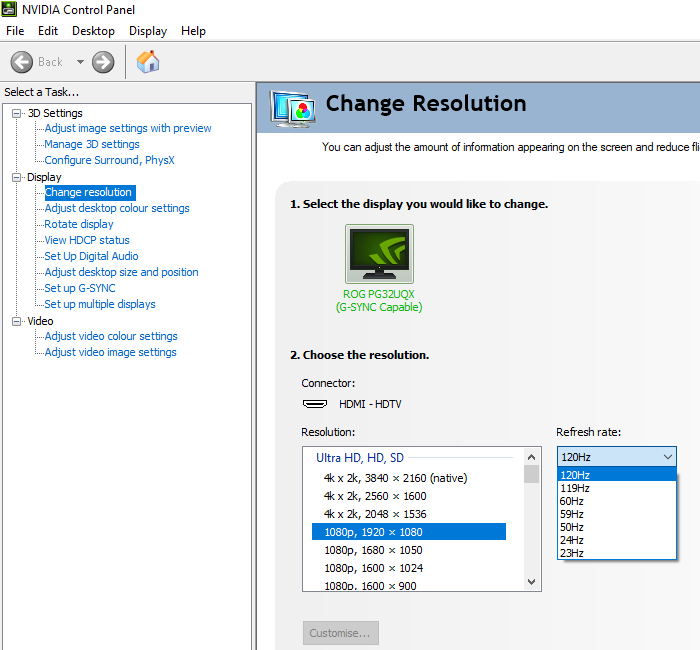Click the Customise... button
Screen dimensions: 700x650
pyautogui.click(x=341, y=633)
